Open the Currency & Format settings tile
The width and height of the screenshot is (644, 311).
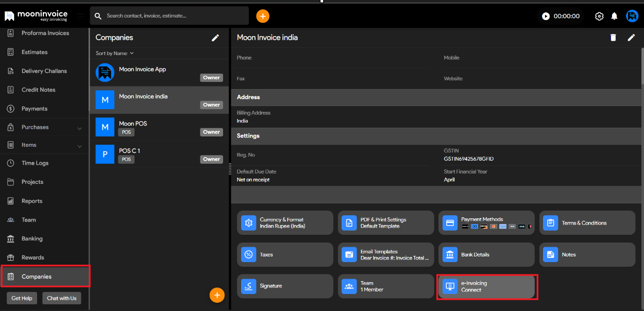click(x=285, y=223)
